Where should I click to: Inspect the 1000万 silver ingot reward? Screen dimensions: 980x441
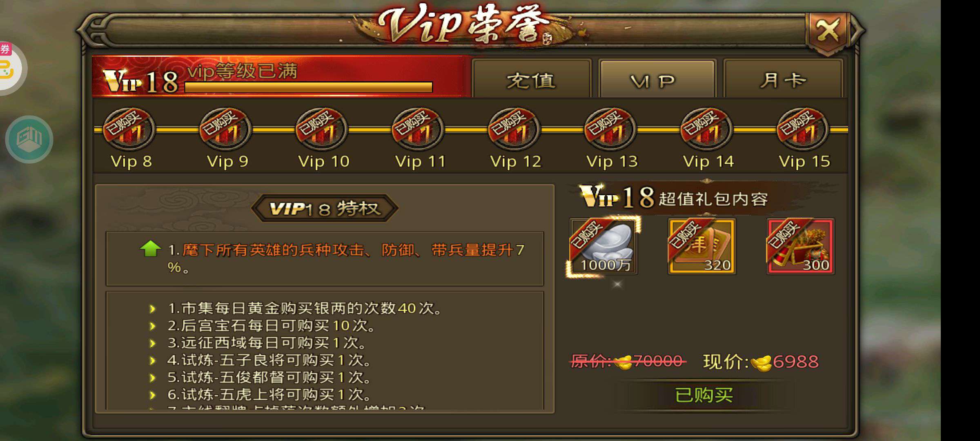(x=604, y=246)
